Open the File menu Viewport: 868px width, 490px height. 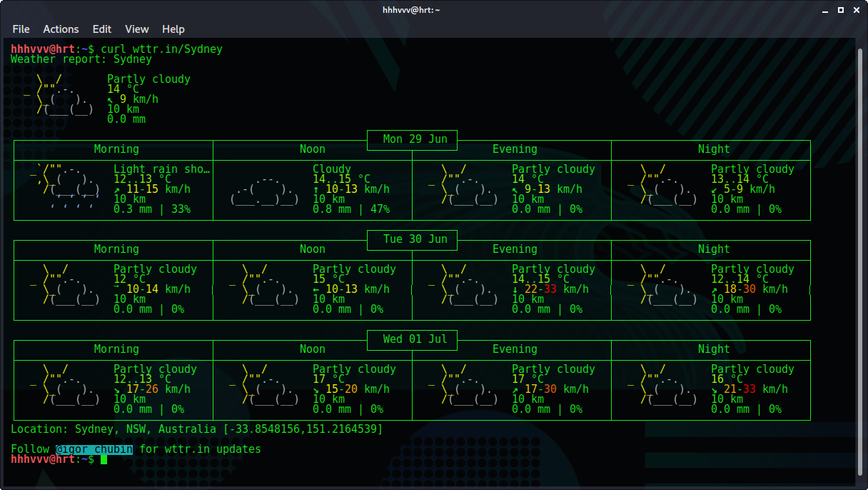point(21,29)
